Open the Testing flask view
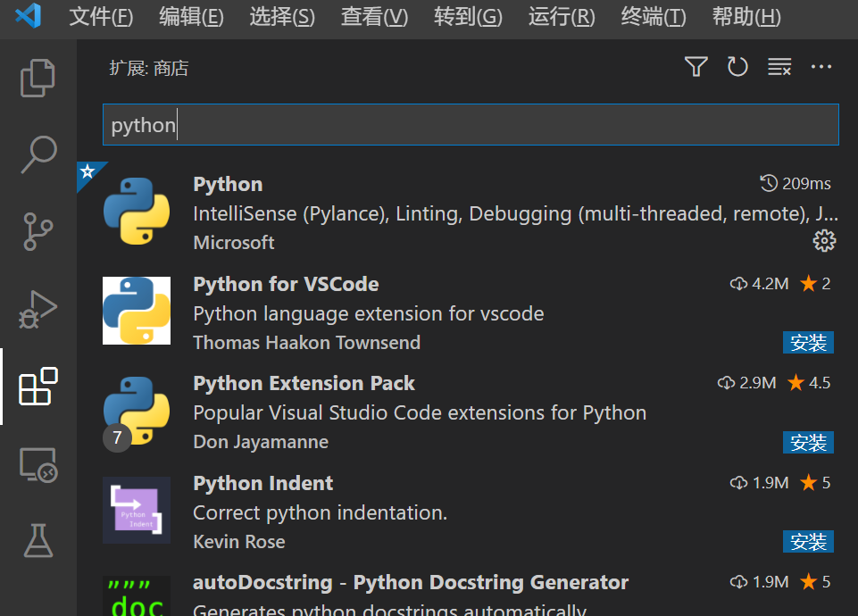Viewport: 858px width, 616px height. pyautogui.click(x=38, y=540)
